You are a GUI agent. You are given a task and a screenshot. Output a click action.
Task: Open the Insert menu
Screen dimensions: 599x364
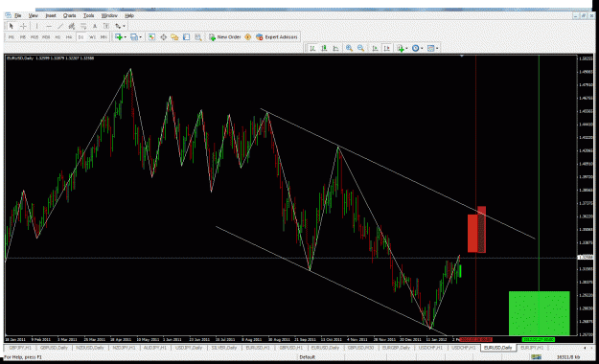tap(51, 15)
